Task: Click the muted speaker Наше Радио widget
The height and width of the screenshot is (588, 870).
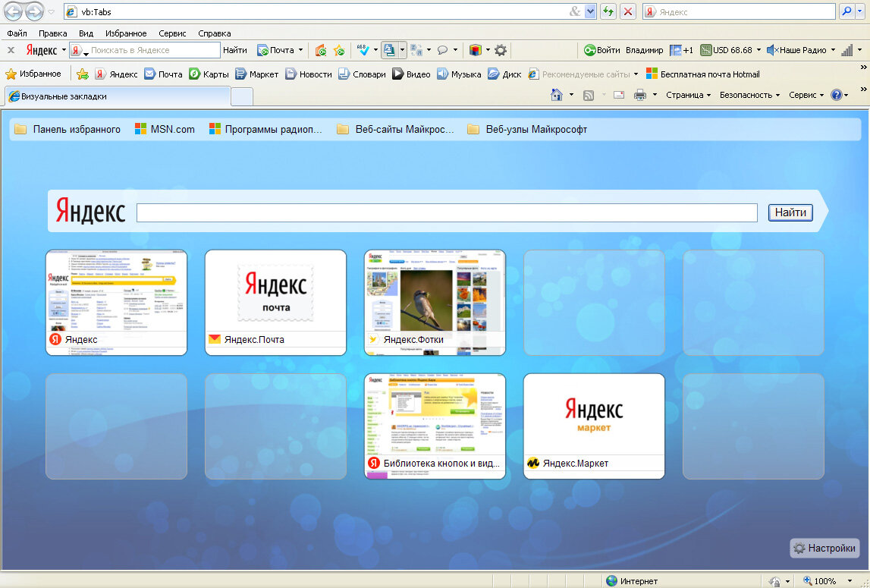Action: 796,50
